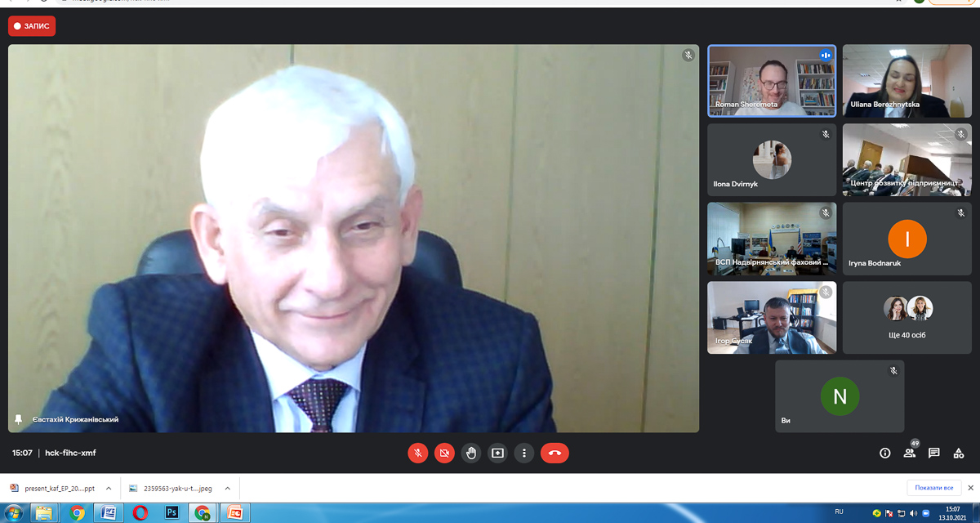The height and width of the screenshot is (523, 980).
Task: Unmute the microphone in the call controls
Action: (417, 453)
